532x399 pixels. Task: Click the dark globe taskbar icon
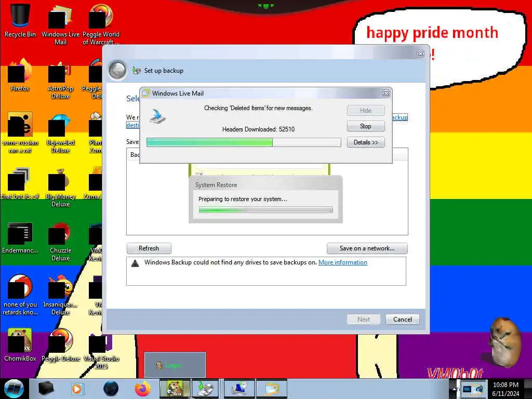pyautogui.click(x=111, y=389)
